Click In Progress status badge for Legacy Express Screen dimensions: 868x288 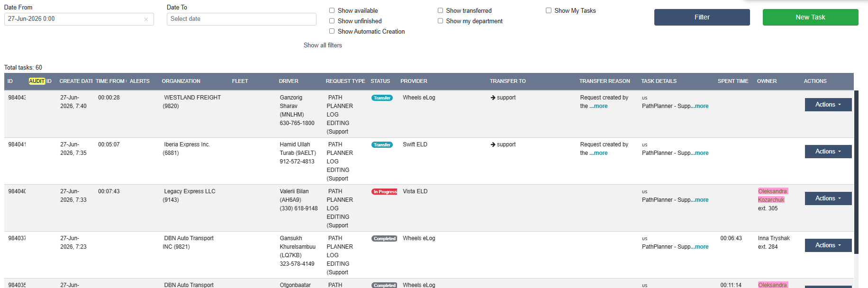384,192
